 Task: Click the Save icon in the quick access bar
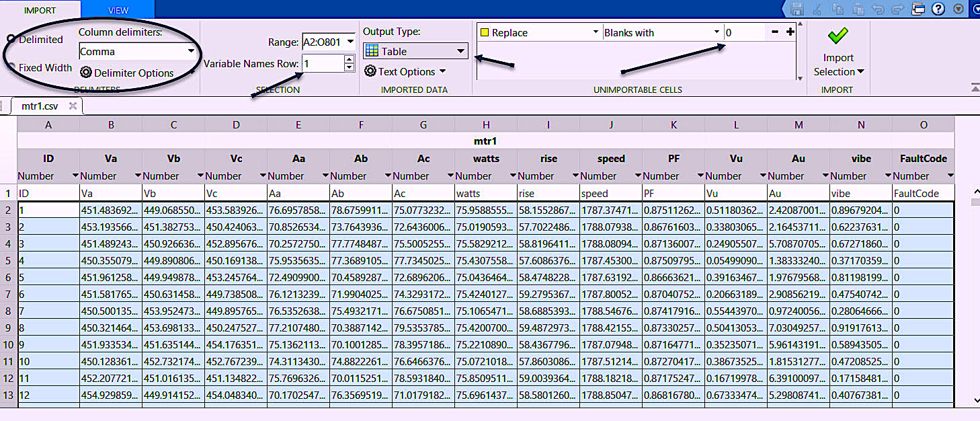point(797,9)
